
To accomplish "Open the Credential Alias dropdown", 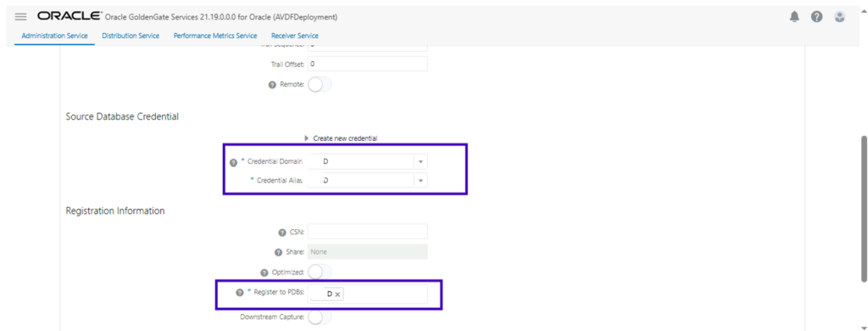I will pos(420,181).
